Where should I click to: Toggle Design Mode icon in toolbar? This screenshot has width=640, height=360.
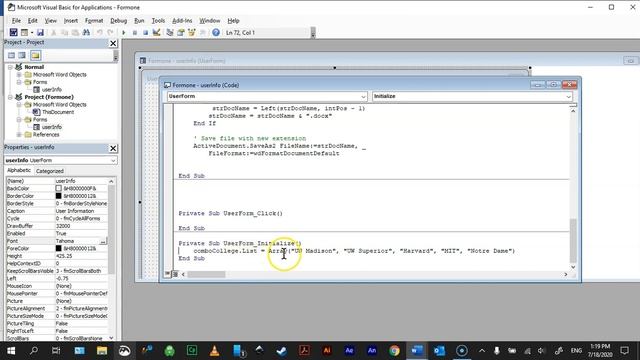[156, 32]
